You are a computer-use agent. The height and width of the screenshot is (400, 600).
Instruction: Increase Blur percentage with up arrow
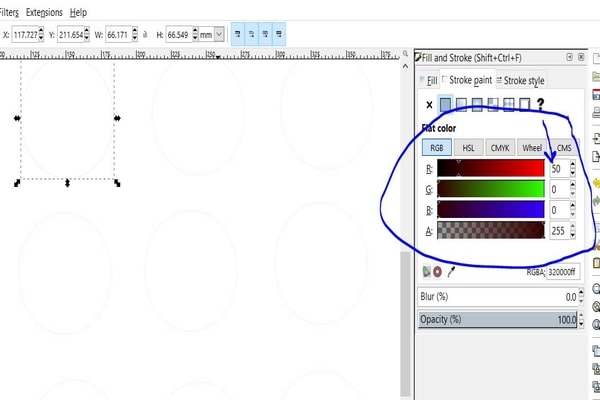[x=581, y=293]
